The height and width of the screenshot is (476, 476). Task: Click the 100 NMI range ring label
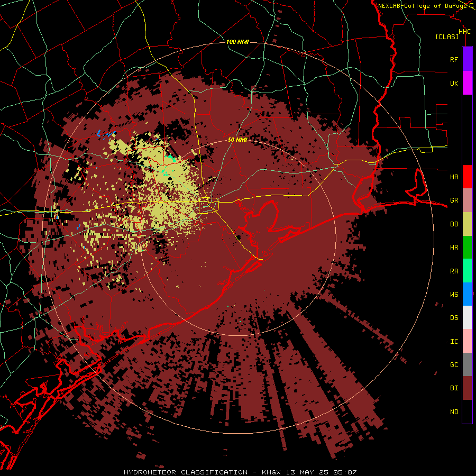click(237, 42)
